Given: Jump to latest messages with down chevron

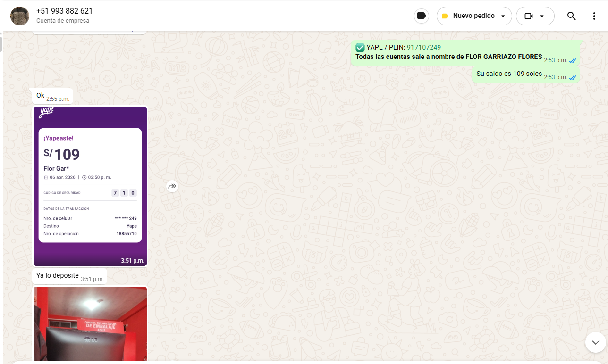Looking at the screenshot, I should [595, 342].
